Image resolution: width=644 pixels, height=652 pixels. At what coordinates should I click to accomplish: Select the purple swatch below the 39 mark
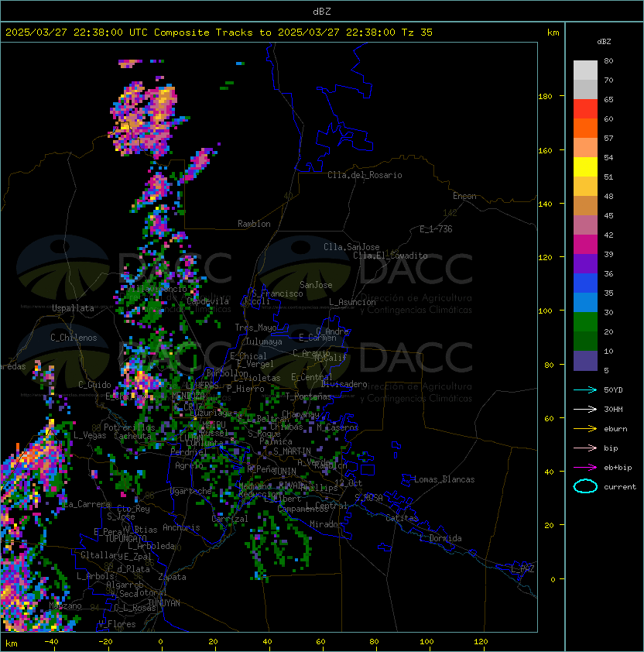pyautogui.click(x=585, y=263)
